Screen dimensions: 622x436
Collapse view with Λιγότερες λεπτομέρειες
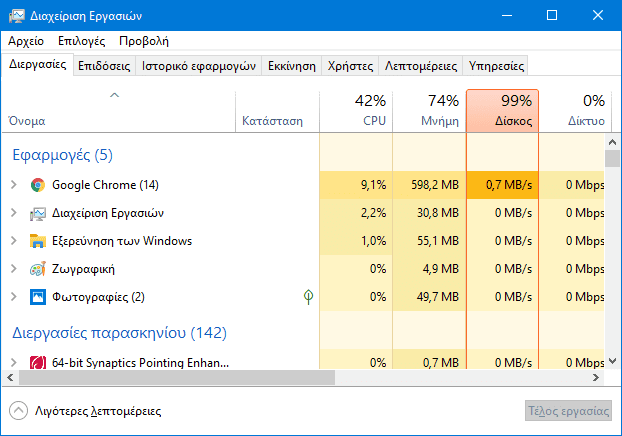tap(85, 411)
